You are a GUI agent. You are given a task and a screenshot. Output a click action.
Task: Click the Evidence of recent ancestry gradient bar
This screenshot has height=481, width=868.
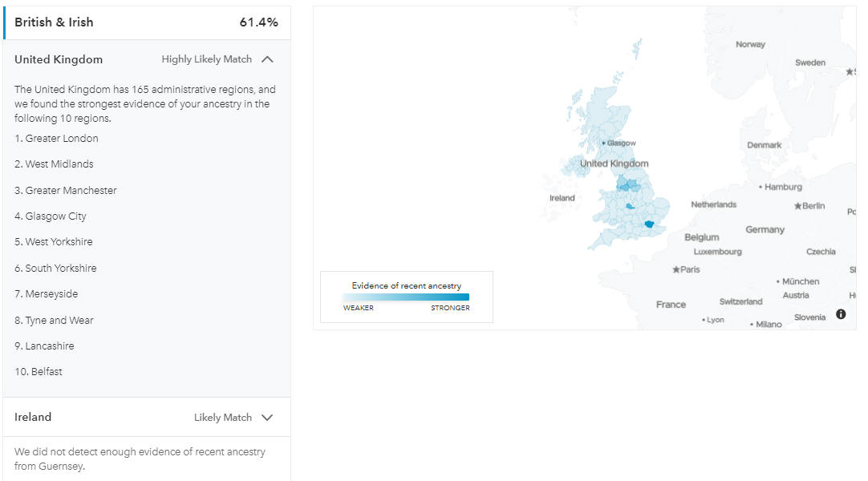click(x=406, y=297)
